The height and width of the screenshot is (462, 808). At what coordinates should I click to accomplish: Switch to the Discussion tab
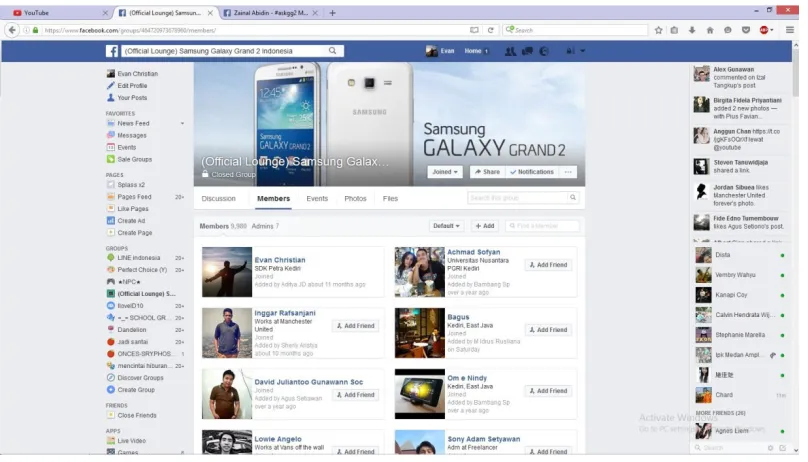pos(218,198)
